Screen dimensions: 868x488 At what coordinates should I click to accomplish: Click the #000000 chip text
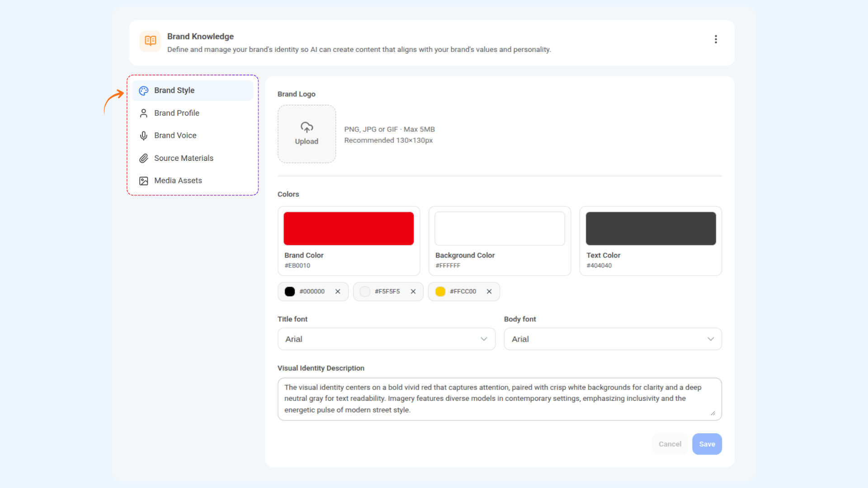tap(312, 291)
